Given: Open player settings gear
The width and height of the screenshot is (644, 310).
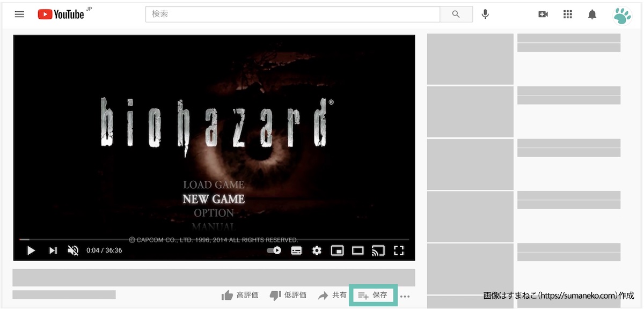Looking at the screenshot, I should pos(317,250).
